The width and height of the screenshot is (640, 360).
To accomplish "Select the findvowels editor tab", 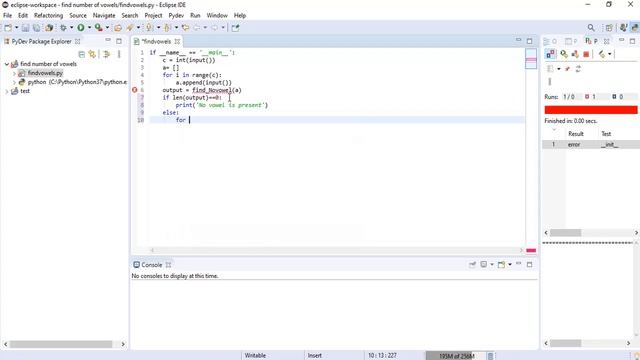I will point(157,42).
